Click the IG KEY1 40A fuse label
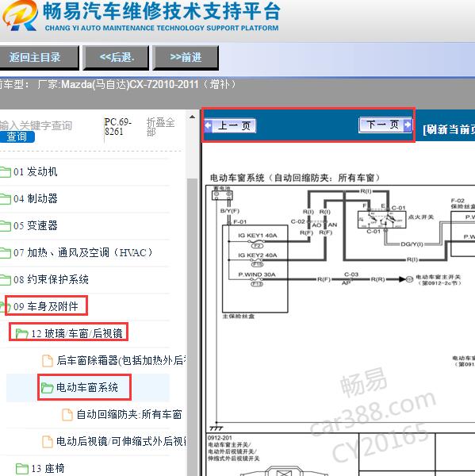 258,236
